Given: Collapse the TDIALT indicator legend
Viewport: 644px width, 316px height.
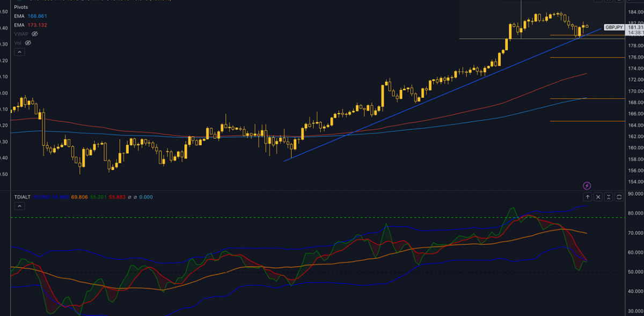Looking at the screenshot, I should coord(19,206).
